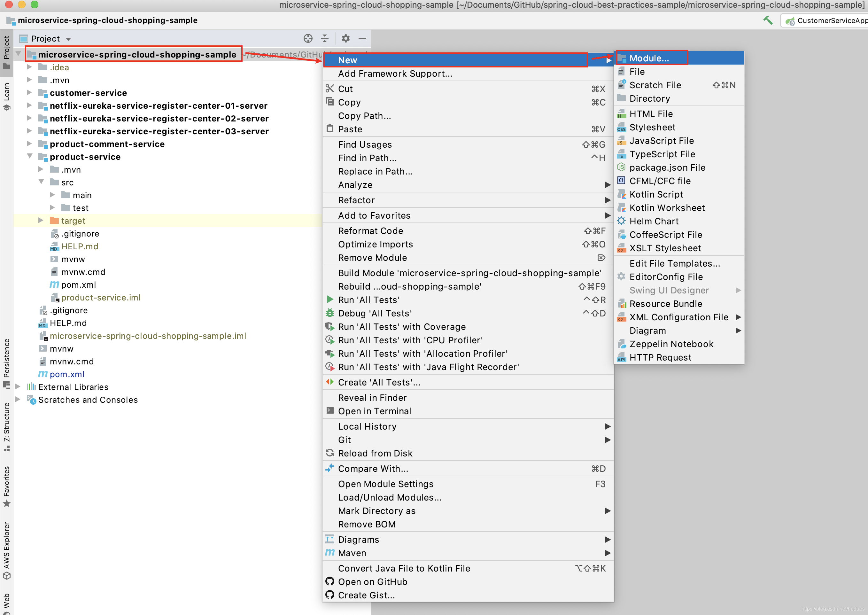Choose Edit File Templates... entry
This screenshot has width=868, height=615.
[679, 263]
